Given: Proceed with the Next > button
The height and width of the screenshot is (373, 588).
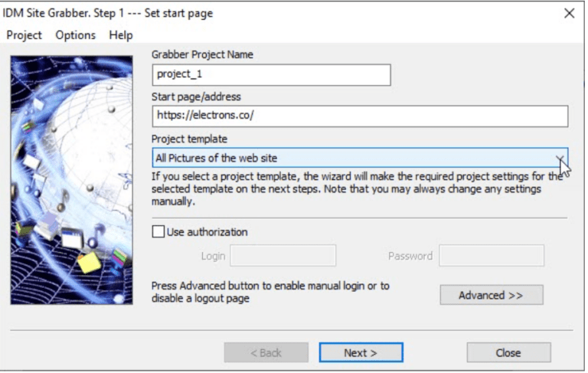Looking at the screenshot, I should pos(361,352).
